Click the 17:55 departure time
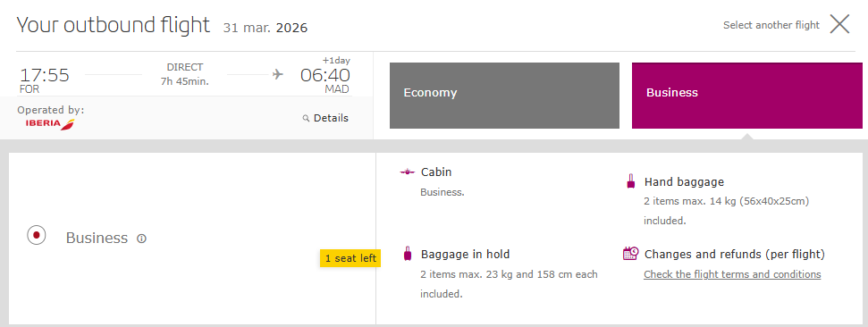The width and height of the screenshot is (868, 327). click(45, 75)
